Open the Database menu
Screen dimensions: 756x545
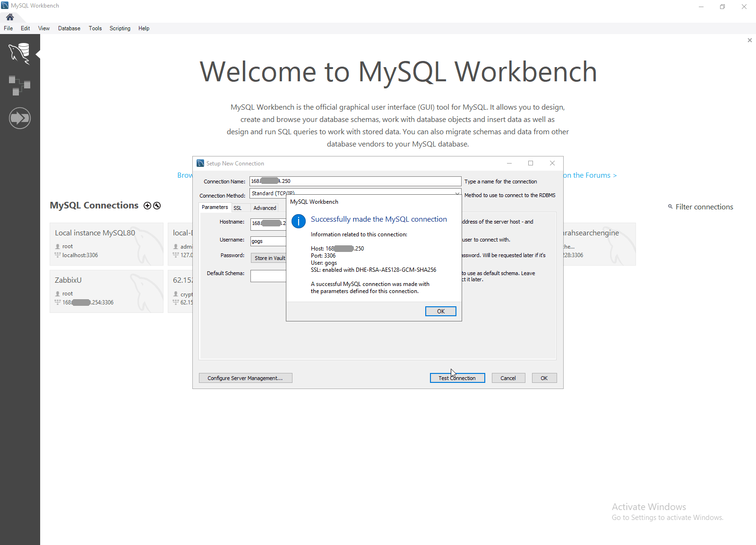(69, 28)
